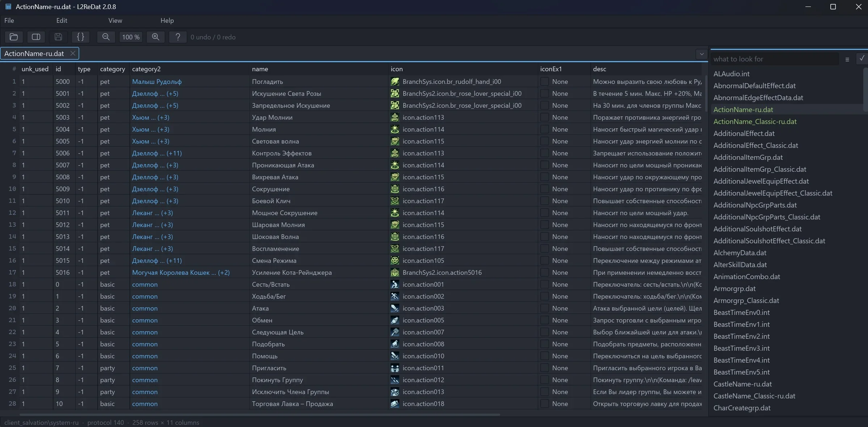Close the ActionName-ru.dat tab
Viewport: 868px width, 427px height.
[73, 54]
